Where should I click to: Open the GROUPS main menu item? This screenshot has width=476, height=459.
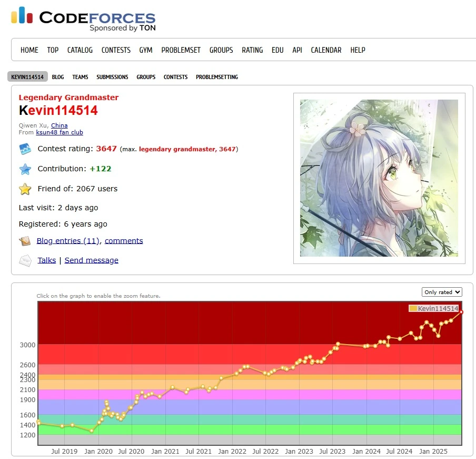221,50
